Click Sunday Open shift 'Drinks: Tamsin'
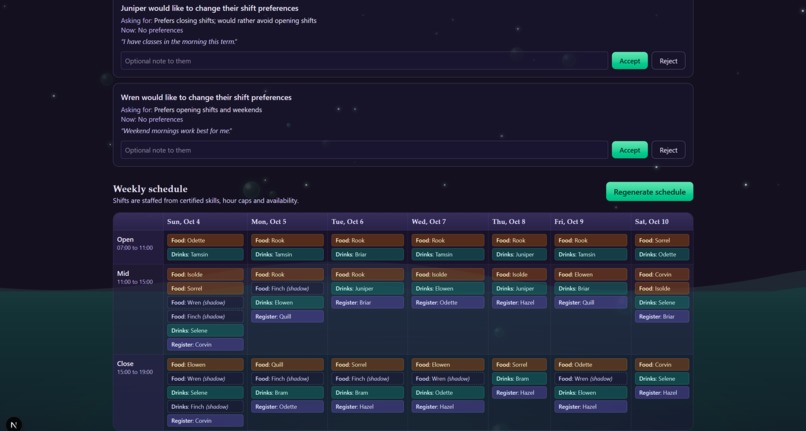Image resolution: width=806 pixels, height=431 pixels. pyautogui.click(x=205, y=254)
